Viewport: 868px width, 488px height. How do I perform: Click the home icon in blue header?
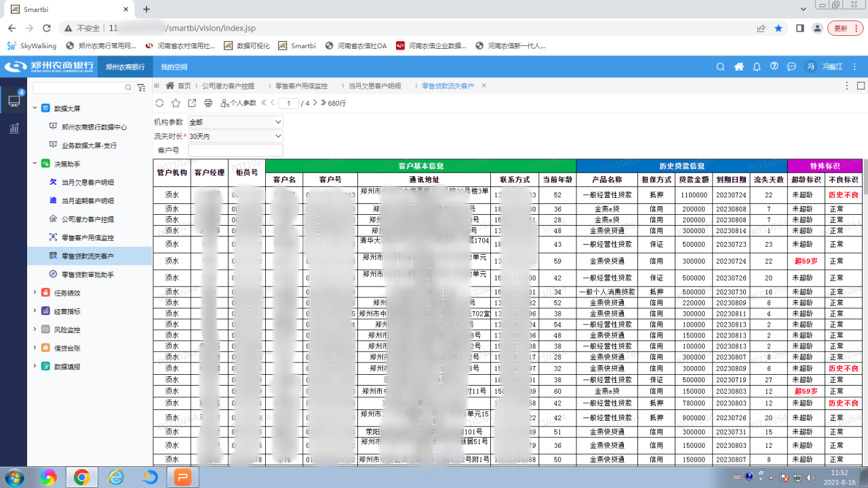click(x=739, y=66)
